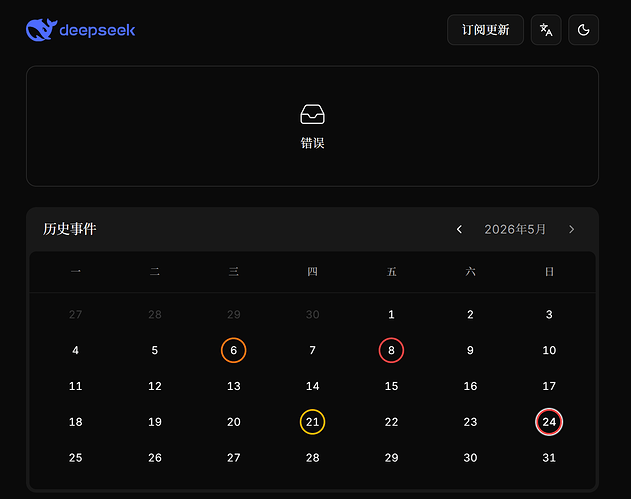
Task: Click the 日 weekday column header
Action: click(x=549, y=272)
